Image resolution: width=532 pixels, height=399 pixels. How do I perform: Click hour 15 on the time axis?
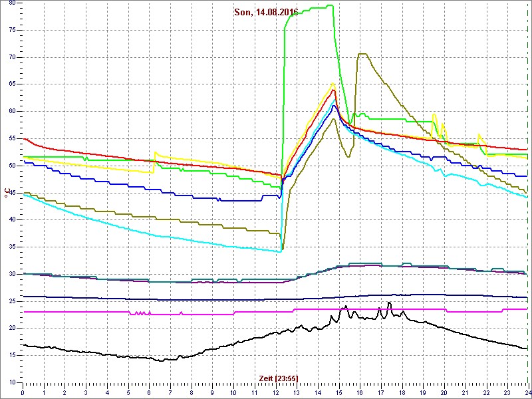click(x=339, y=392)
